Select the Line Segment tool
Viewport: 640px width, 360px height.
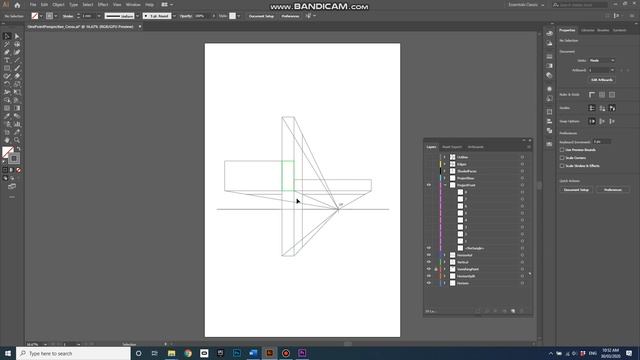[x=17, y=60]
